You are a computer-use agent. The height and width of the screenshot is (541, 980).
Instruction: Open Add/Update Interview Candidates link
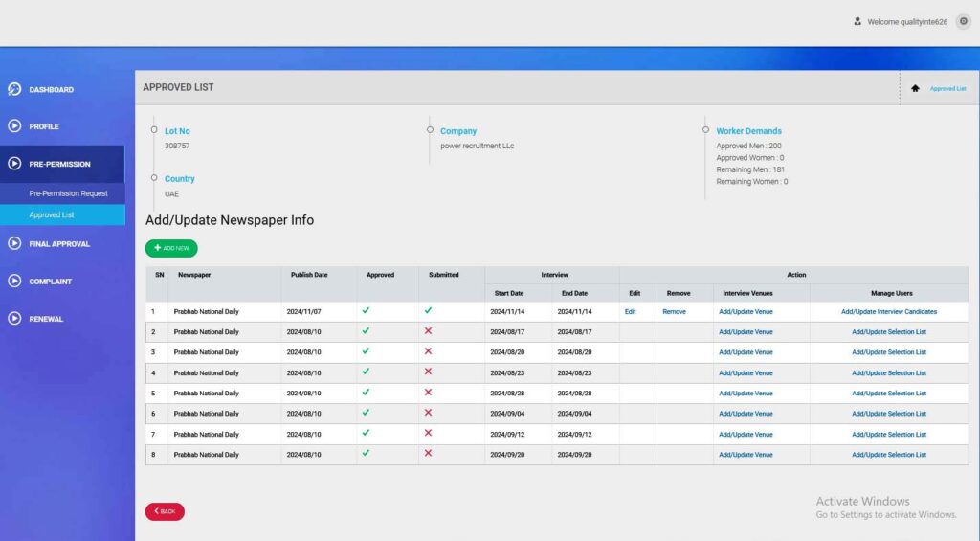tap(888, 311)
